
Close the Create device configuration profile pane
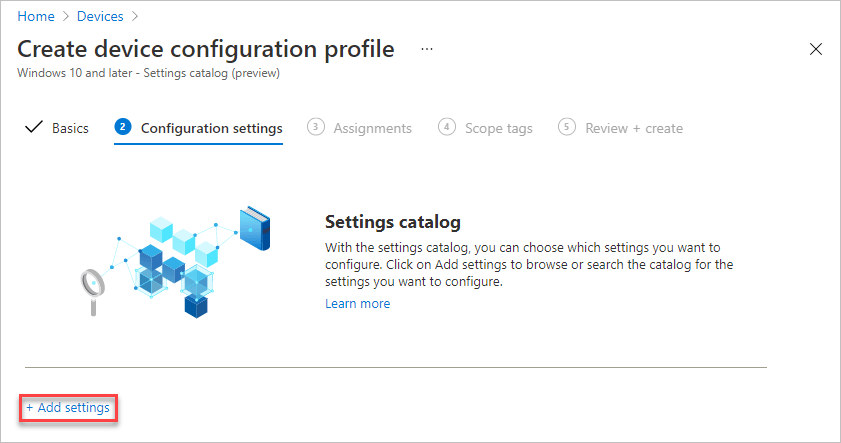[815, 49]
